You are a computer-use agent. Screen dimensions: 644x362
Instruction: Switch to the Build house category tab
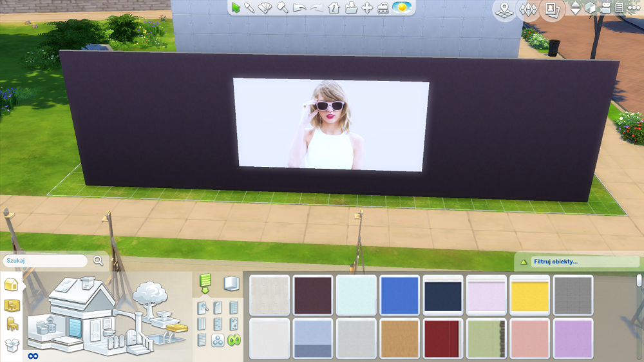11,285
